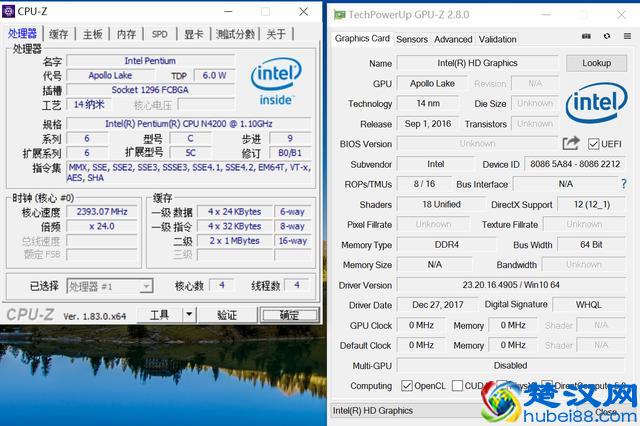Click the Bus Interface question mark icon

point(624,184)
